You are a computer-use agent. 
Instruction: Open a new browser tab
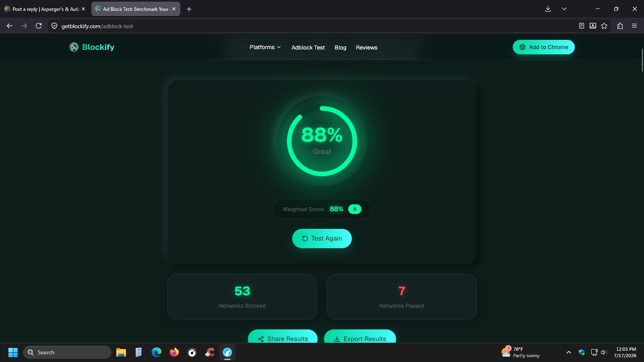coord(189,9)
